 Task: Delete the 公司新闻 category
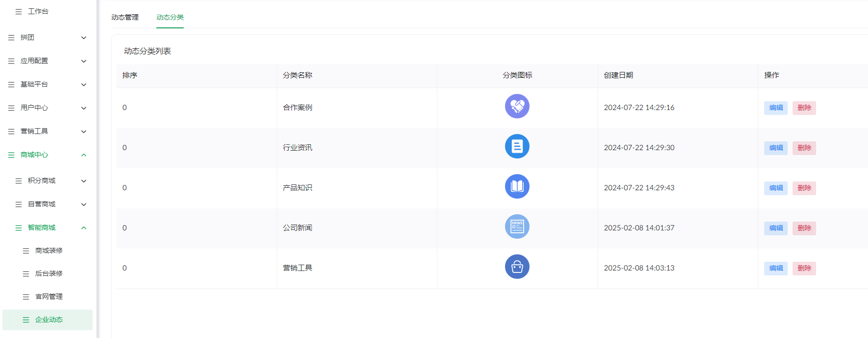click(804, 228)
